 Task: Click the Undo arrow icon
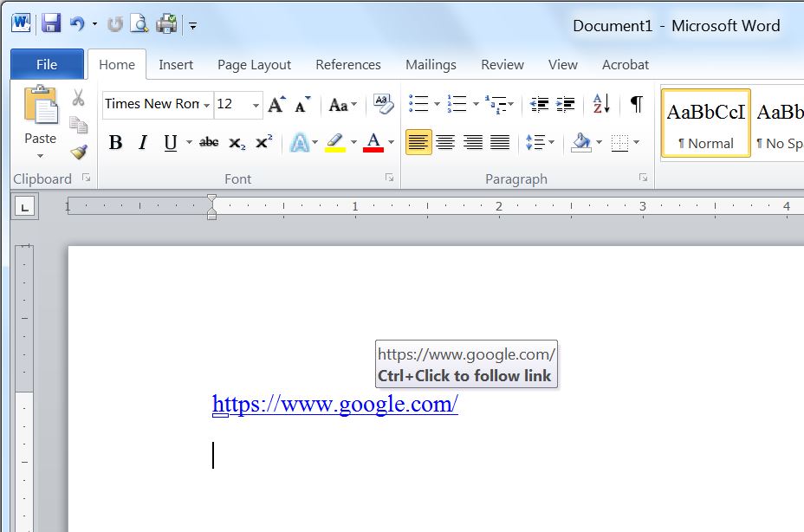77,23
